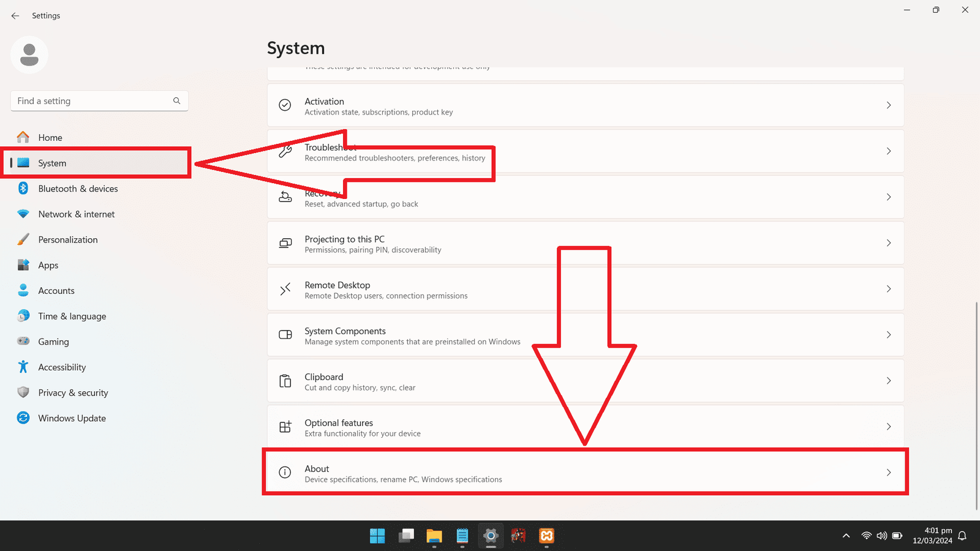The width and height of the screenshot is (980, 551).
Task: Expand the Activation settings chevron
Action: click(x=889, y=105)
